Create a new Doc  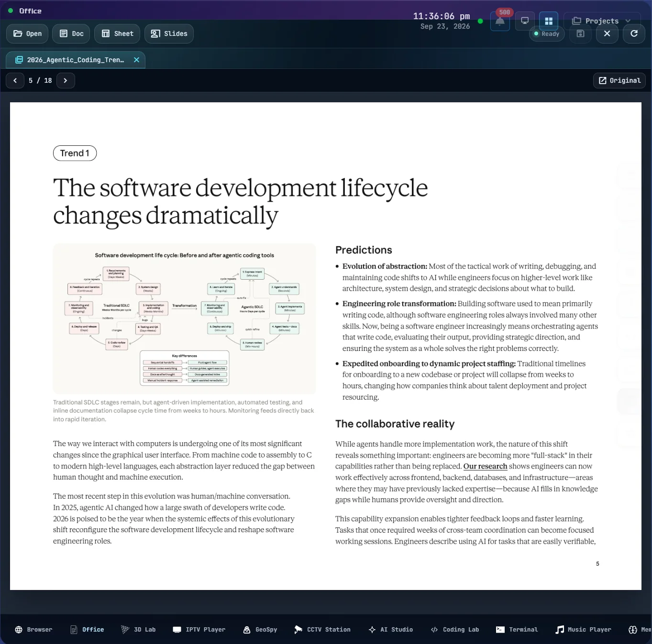tap(71, 33)
